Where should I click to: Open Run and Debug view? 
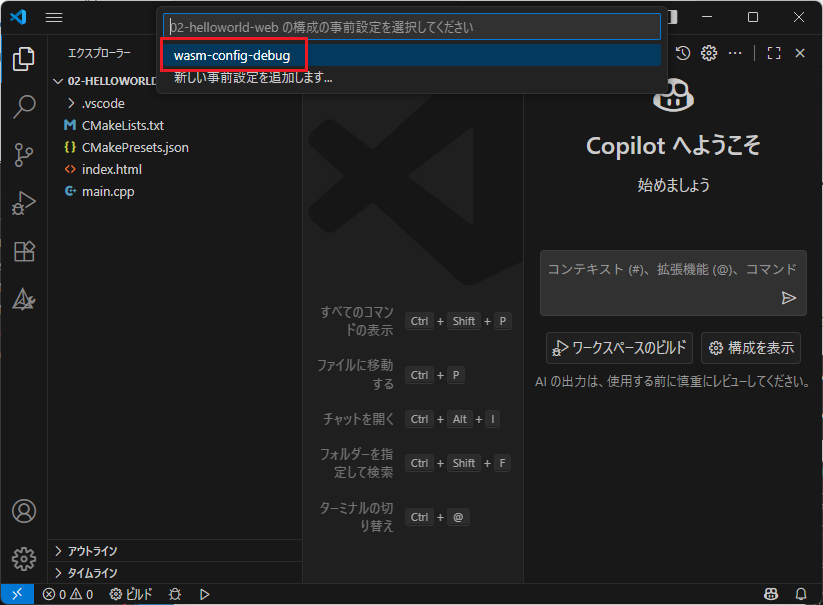[24, 203]
